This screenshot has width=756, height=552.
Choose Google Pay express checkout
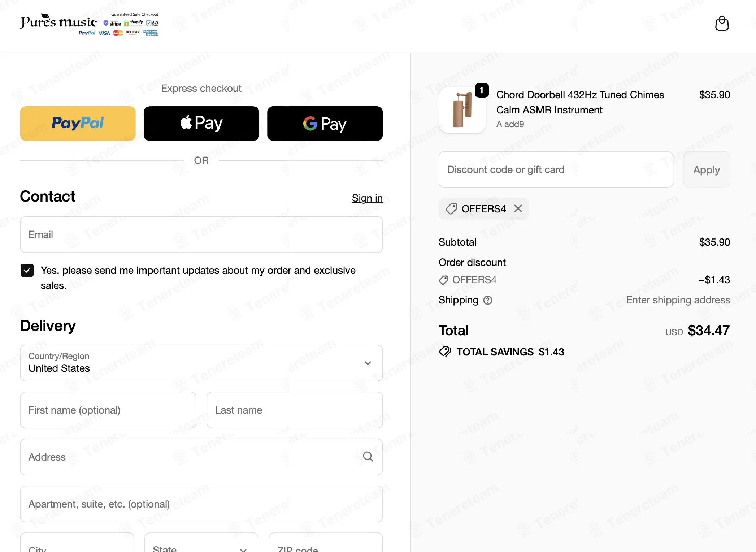325,123
